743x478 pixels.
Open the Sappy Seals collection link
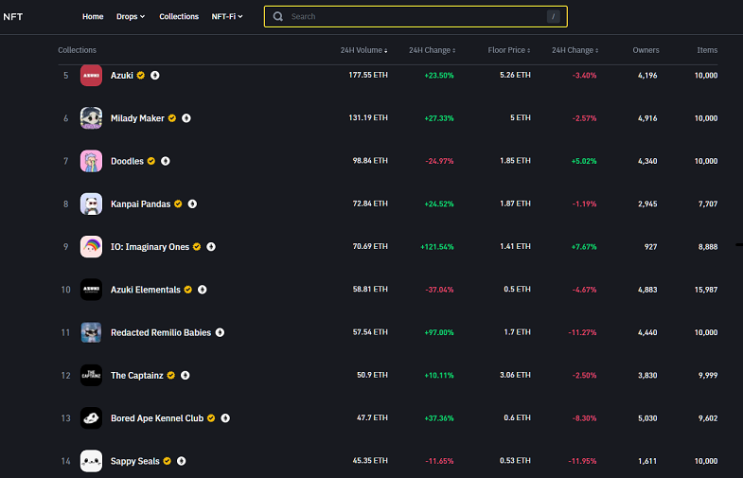pos(135,461)
